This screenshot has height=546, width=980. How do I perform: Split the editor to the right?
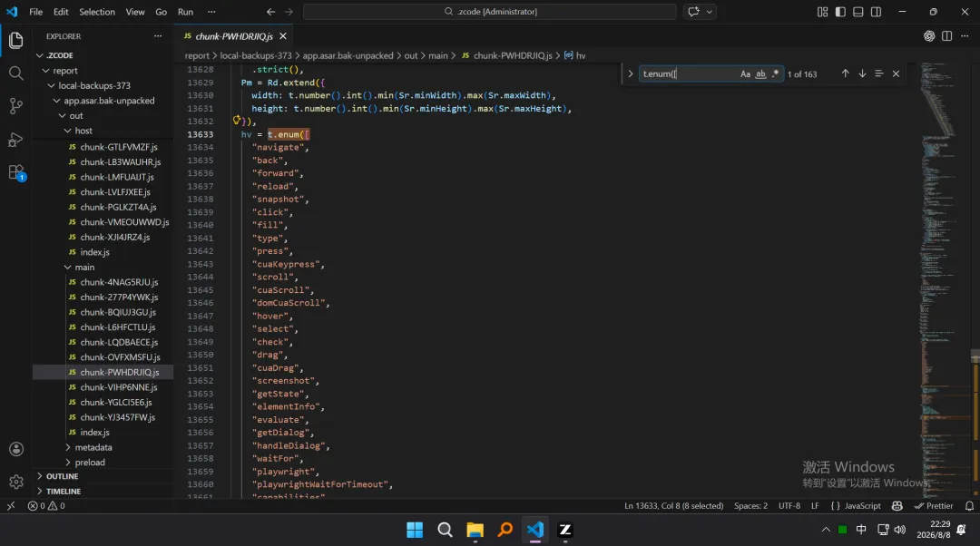coord(946,36)
